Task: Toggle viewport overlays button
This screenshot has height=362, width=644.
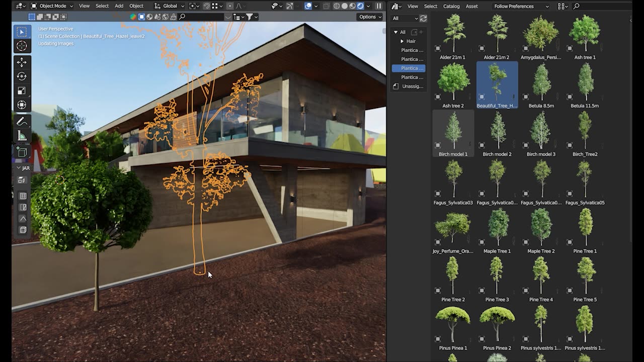Action: (308, 6)
